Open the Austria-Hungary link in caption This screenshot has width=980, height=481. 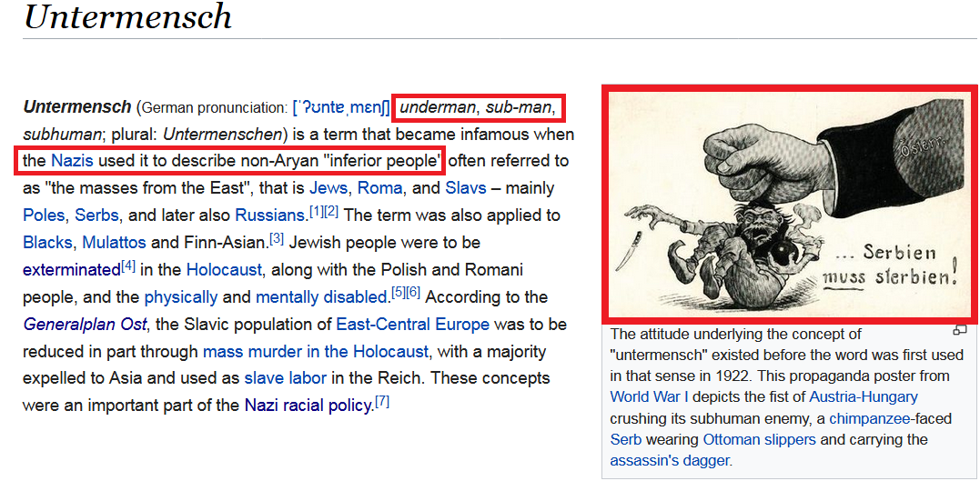point(864,396)
